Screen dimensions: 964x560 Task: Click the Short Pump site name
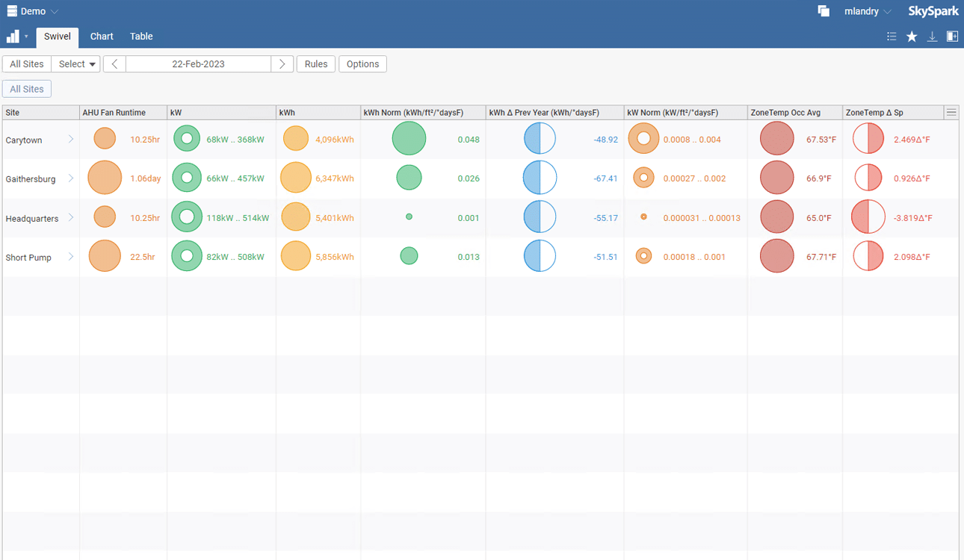28,258
